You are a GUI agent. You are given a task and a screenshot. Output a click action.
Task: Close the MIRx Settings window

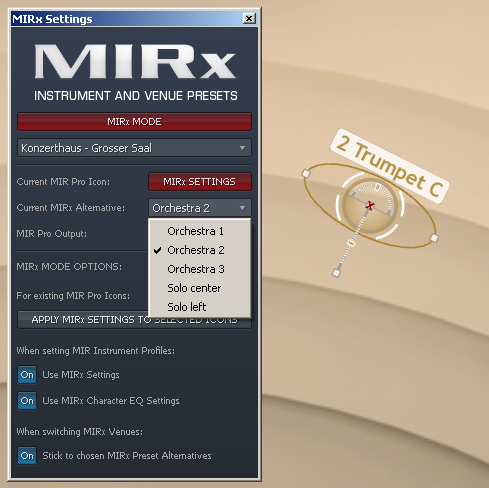pyautogui.click(x=249, y=18)
